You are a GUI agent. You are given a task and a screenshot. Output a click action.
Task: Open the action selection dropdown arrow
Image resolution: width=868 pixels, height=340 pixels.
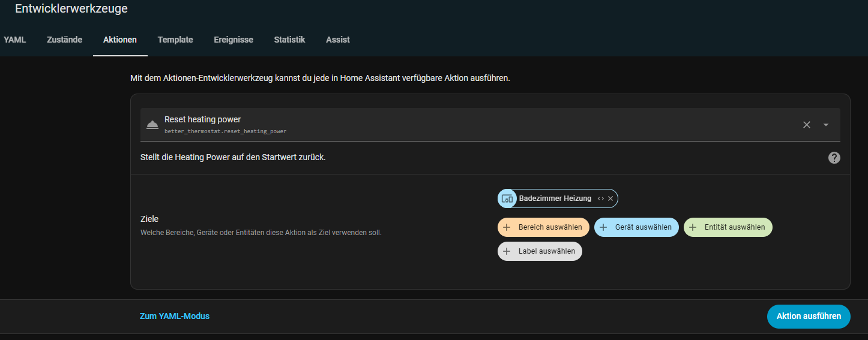tap(826, 125)
